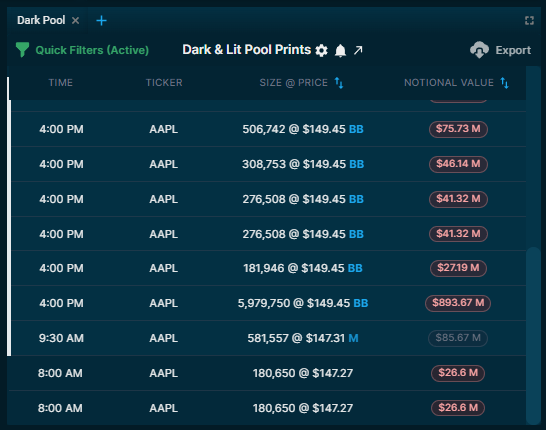This screenshot has height=430, width=546.
Task: Click 4:00 PM in the 181,946 row
Action: [61, 268]
